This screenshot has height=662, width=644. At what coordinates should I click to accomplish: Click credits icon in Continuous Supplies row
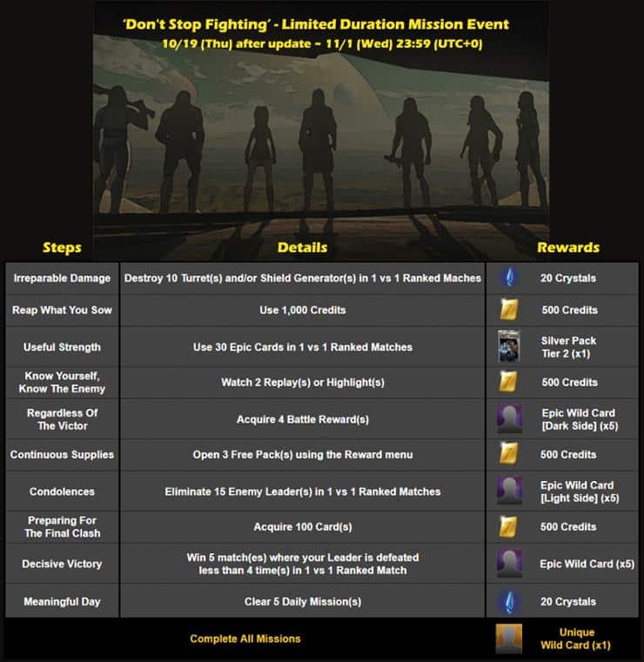point(508,454)
